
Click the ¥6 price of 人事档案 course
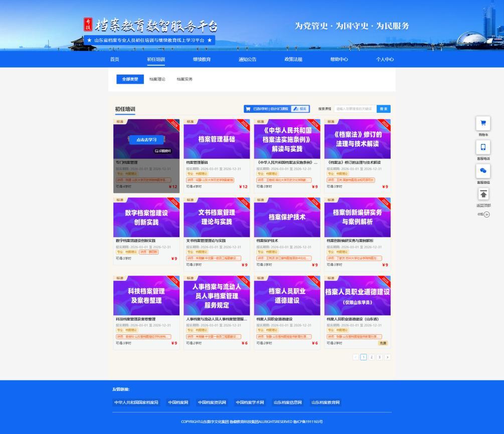pyautogui.click(x=245, y=343)
